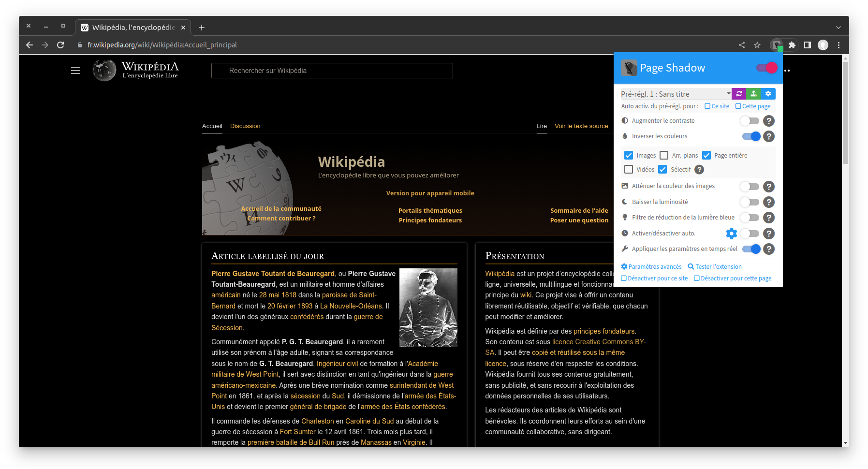Open Voir le texte source tab
The image size is (868, 469).
[x=581, y=126]
